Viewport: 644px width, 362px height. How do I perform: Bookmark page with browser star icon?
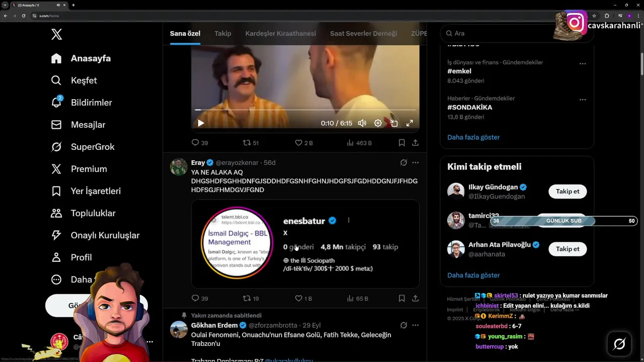594,16
